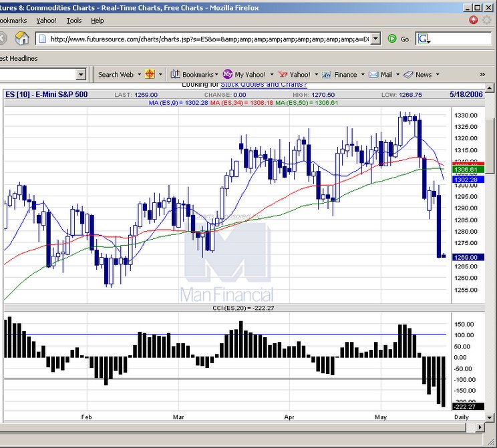Click the ES [10] - E-Mini S&P 500 title

47,94
